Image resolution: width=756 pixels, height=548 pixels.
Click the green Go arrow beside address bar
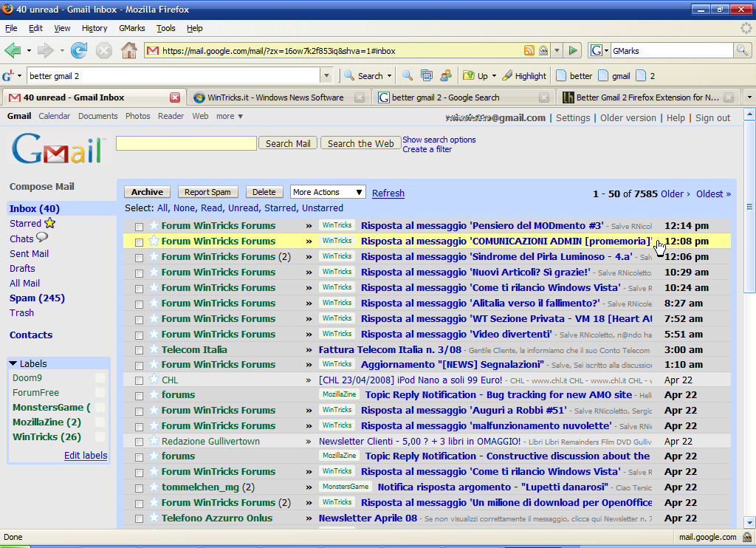[x=573, y=50]
